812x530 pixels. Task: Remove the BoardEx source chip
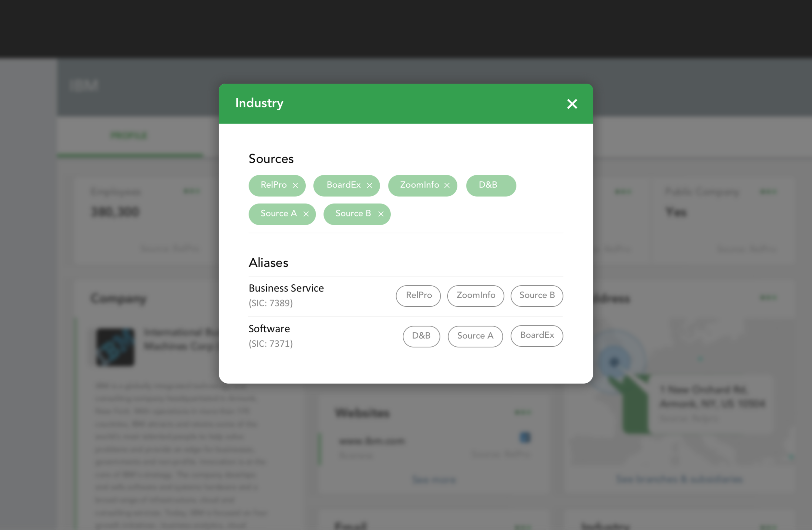pos(370,185)
